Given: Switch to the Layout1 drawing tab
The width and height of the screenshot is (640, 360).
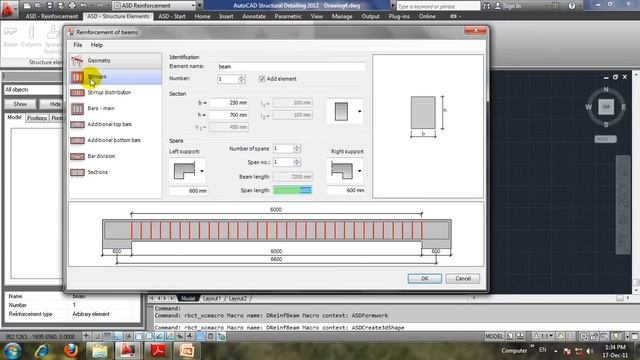Looking at the screenshot, I should coord(212,299).
